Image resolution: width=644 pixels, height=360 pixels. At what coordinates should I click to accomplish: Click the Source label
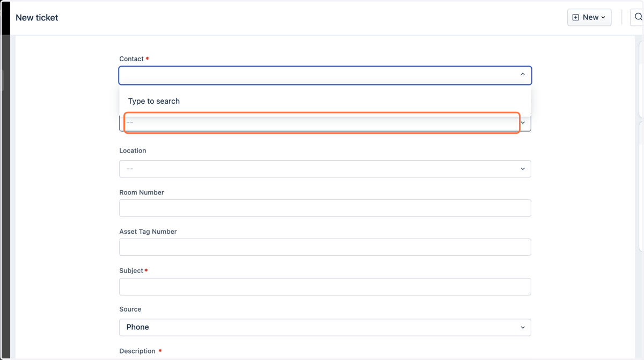point(130,309)
